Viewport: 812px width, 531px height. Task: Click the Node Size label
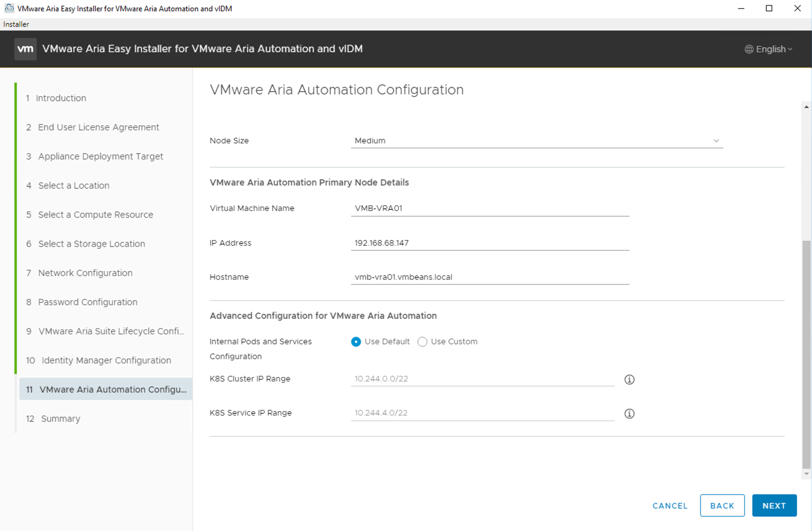[x=230, y=141]
